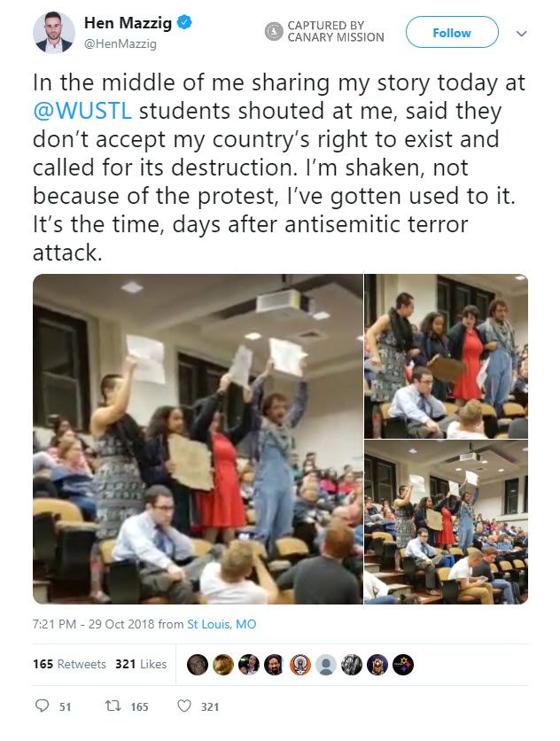
Task: Click the first liker avatar in the row
Action: 198,665
